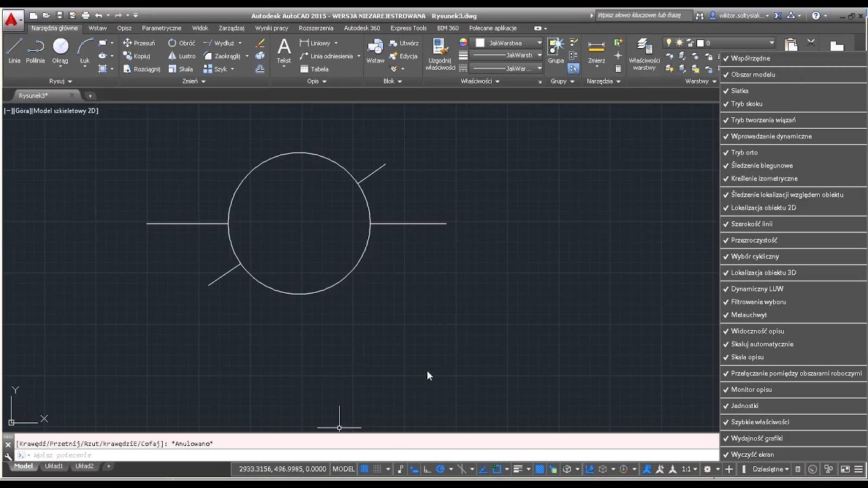Expand the Zmień panel
Screen dimensions: 868x488
(193, 81)
